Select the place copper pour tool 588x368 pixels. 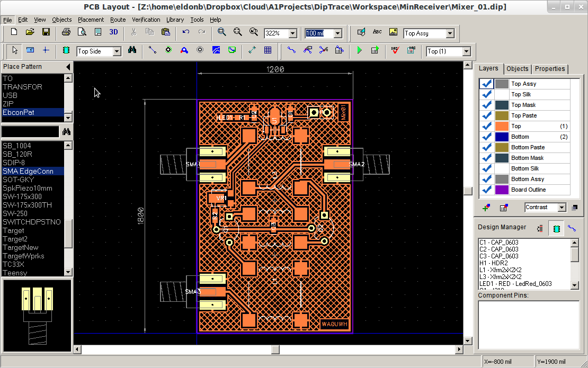[x=216, y=50]
